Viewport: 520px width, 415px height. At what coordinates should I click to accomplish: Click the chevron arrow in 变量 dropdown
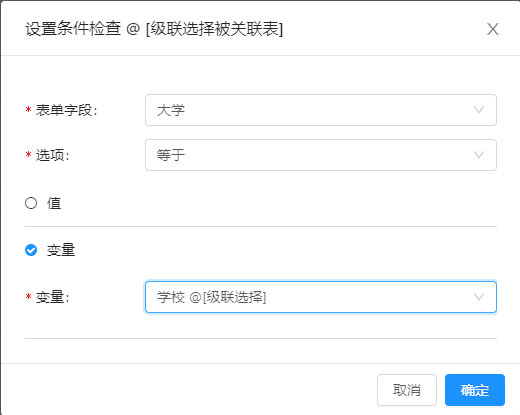[x=479, y=297]
